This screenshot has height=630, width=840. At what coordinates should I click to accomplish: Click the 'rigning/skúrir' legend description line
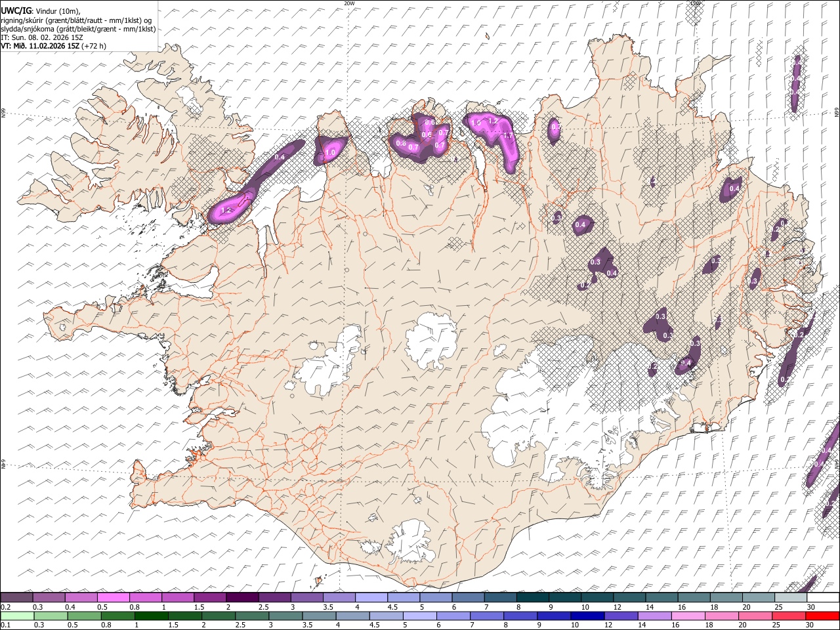coord(77,20)
